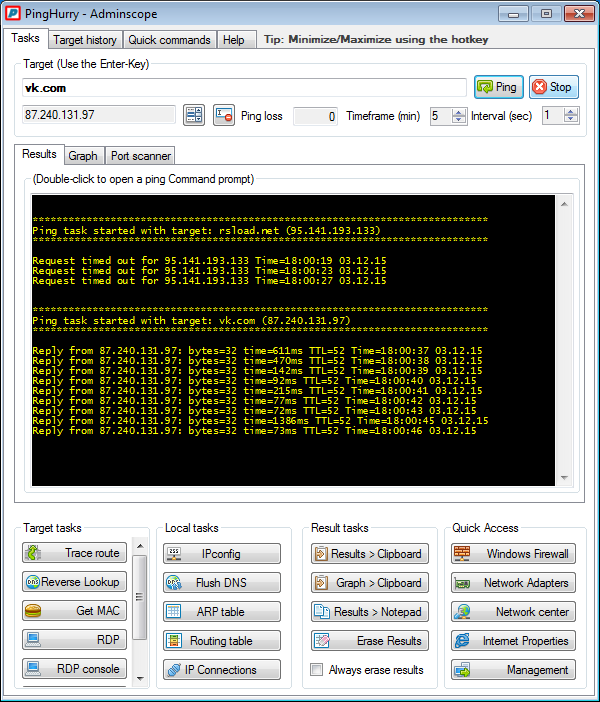Viewport: 600px width, 702px height.
Task: Open the Target history tab
Action: (x=85, y=40)
